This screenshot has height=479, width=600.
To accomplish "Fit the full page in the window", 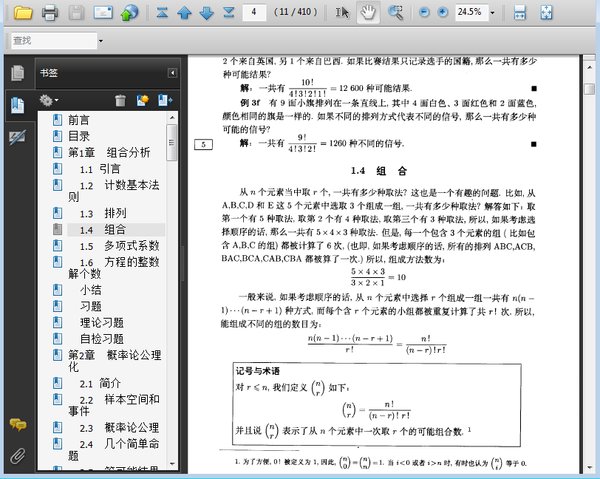I will [x=546, y=12].
